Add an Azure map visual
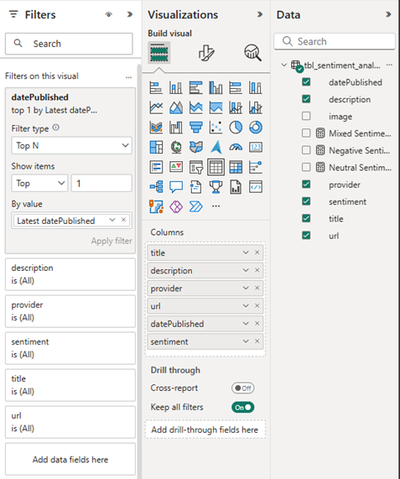The height and width of the screenshot is (479, 400). coord(216,147)
